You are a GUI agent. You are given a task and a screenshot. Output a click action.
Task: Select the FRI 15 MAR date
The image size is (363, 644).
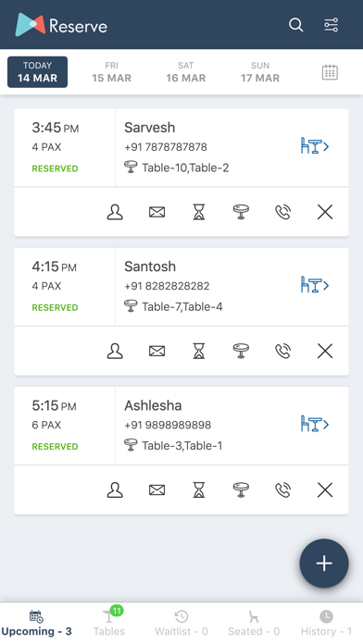click(x=111, y=72)
